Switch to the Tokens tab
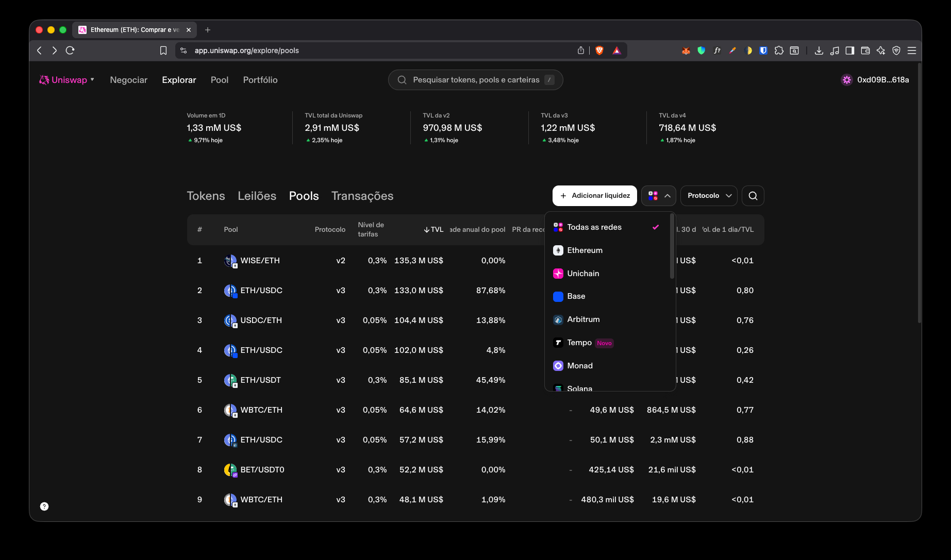Screen dimensions: 951x560 coord(206,196)
